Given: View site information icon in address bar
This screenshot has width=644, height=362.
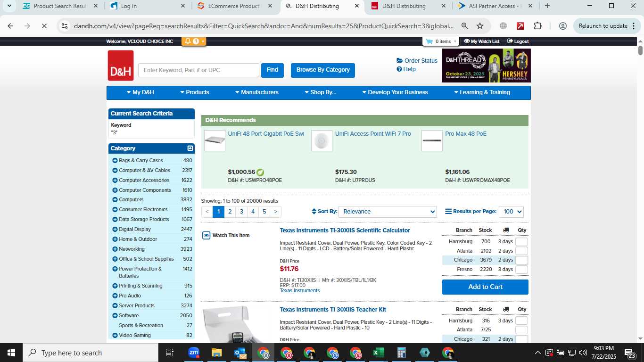Looking at the screenshot, I should [65, 26].
